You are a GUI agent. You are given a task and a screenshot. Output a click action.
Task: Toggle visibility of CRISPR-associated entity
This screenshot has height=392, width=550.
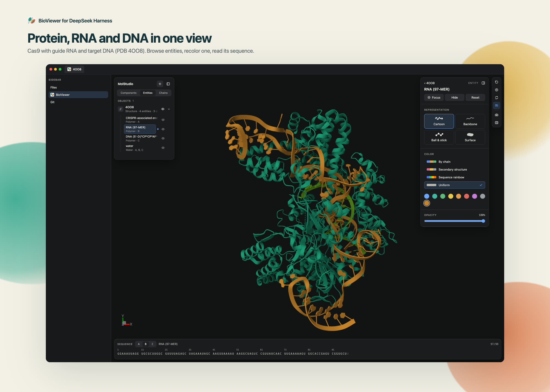163,120
